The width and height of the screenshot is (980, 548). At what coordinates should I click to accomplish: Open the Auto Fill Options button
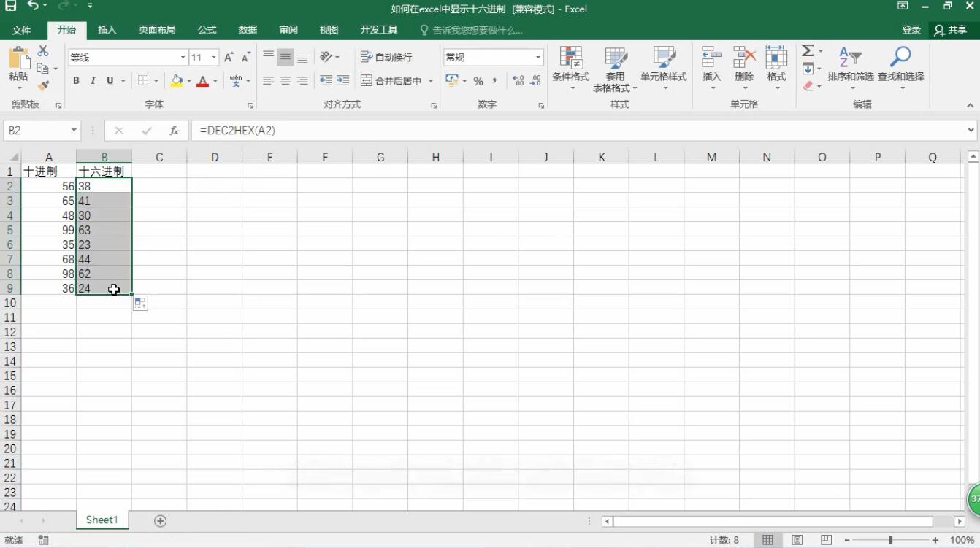tap(140, 303)
